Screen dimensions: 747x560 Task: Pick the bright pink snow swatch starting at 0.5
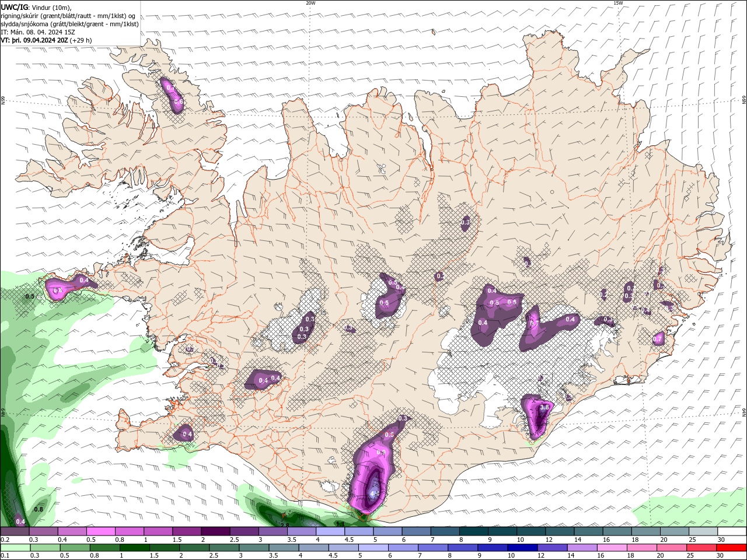coord(100,531)
